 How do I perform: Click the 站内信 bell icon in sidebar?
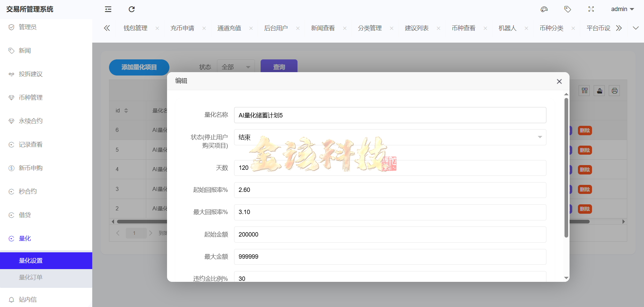pos(11,299)
